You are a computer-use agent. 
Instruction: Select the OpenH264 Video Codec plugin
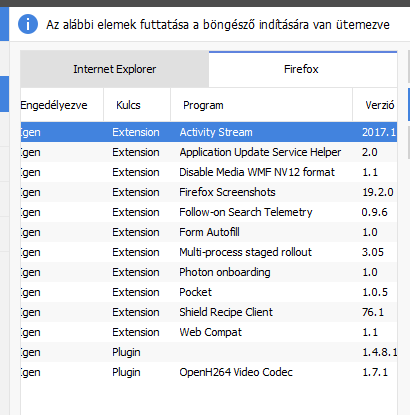(x=209, y=372)
